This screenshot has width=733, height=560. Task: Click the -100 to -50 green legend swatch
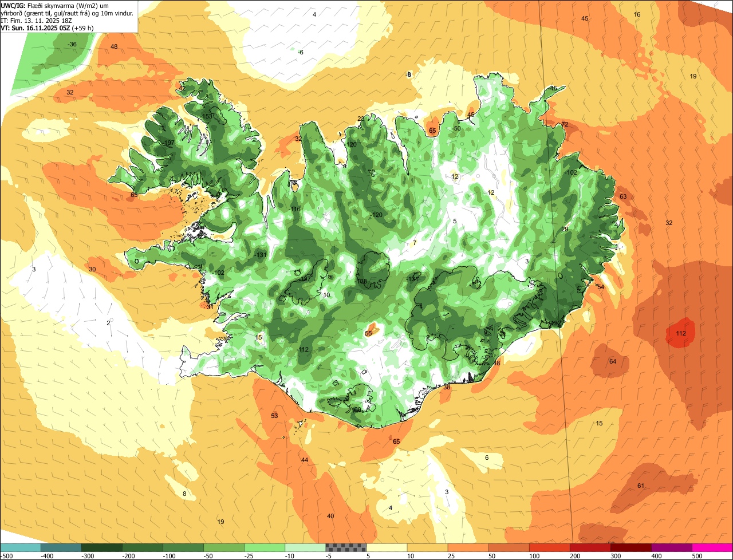pos(183,547)
